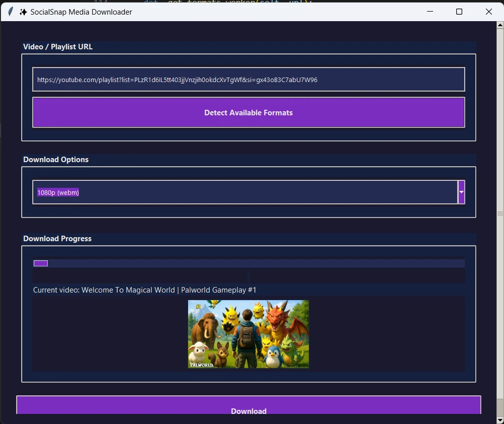Minimize the SocialSnap Media Downloader window

430,12
